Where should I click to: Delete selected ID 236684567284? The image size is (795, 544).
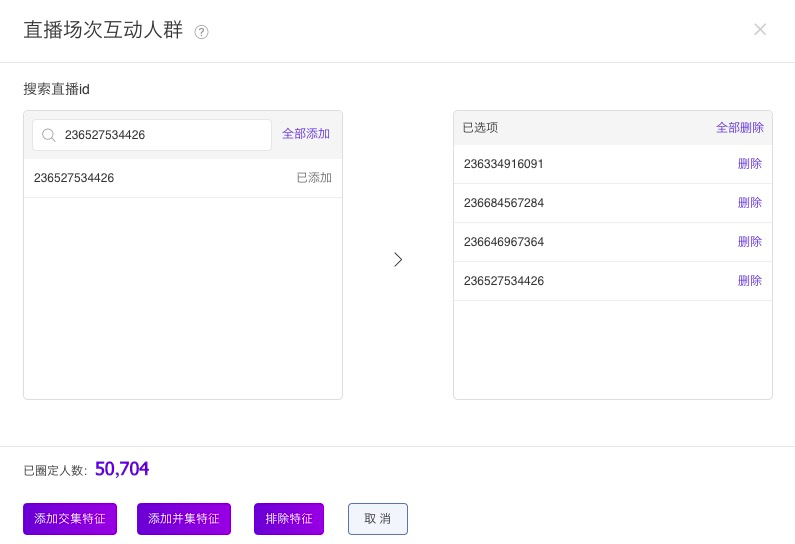(749, 203)
